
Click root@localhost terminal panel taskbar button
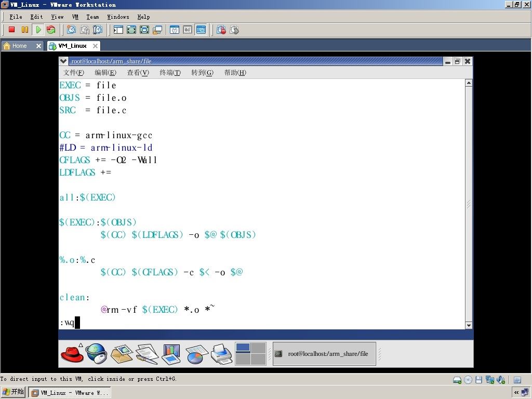pyautogui.click(x=324, y=354)
